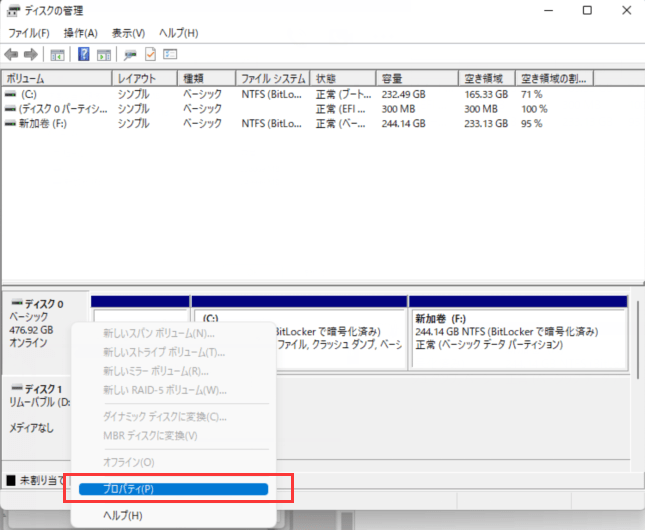The width and height of the screenshot is (645, 530).
Task: Sort by the レイアウト column header
Action: coord(144,78)
